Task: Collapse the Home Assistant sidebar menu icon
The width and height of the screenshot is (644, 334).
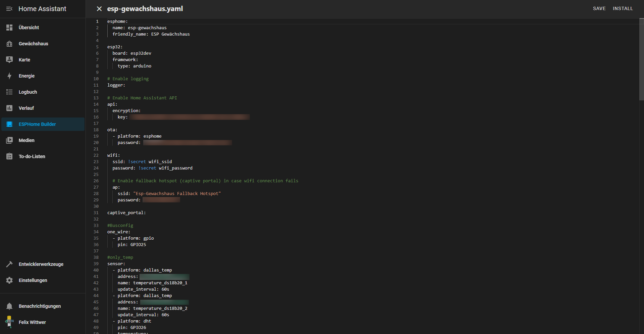Action: click(9, 9)
